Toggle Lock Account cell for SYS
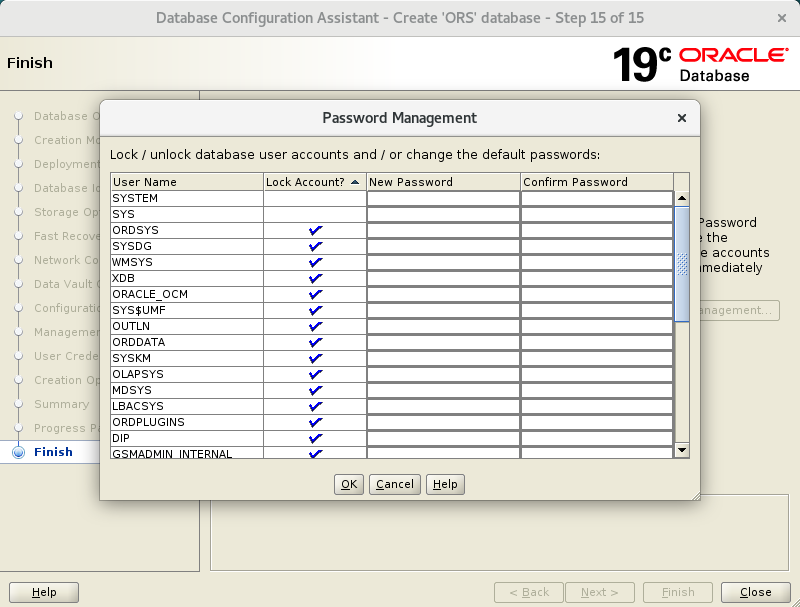The height and width of the screenshot is (607, 800). coord(315,214)
